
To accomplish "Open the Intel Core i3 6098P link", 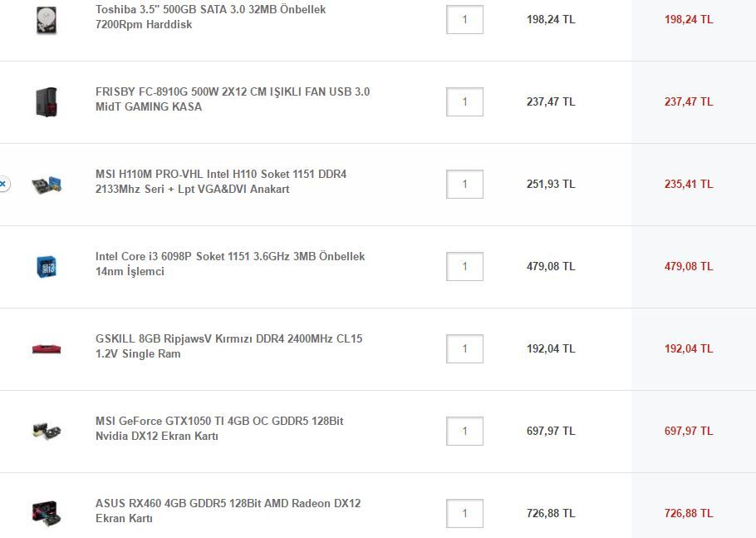I will [229, 264].
